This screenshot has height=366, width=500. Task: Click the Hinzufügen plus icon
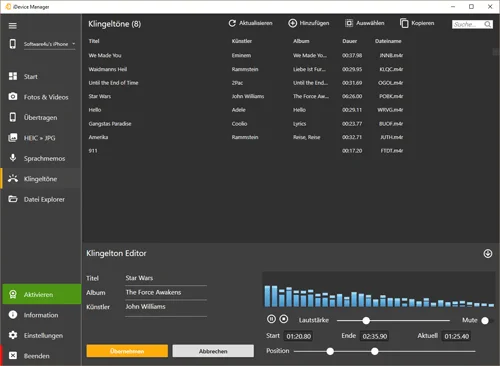coord(292,23)
